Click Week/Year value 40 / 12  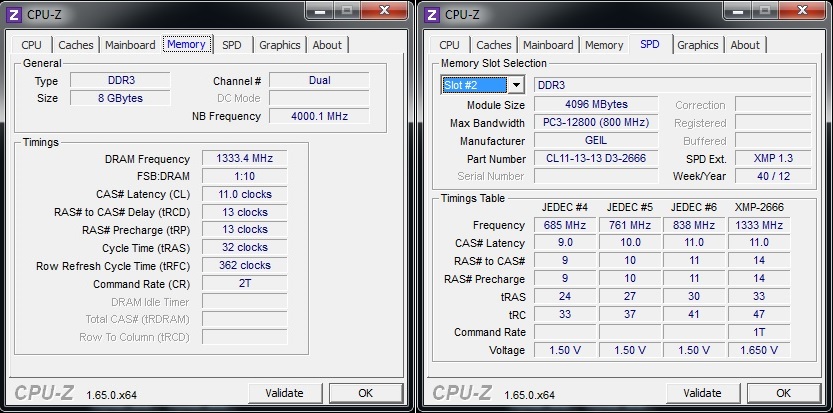tap(774, 175)
